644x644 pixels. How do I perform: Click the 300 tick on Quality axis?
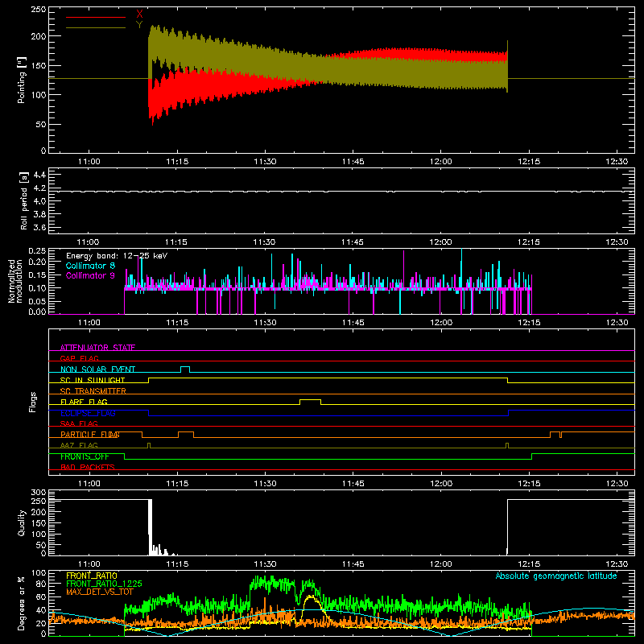(38, 493)
